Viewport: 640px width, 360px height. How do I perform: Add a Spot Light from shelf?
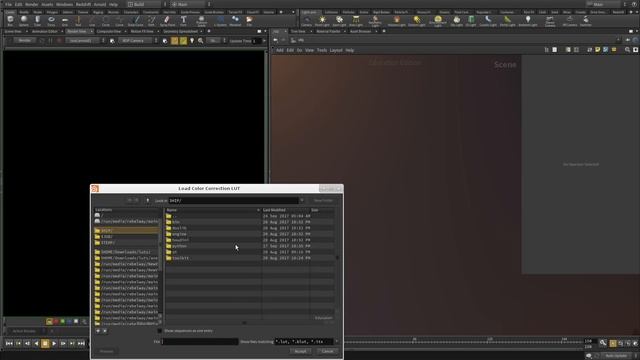339,21
